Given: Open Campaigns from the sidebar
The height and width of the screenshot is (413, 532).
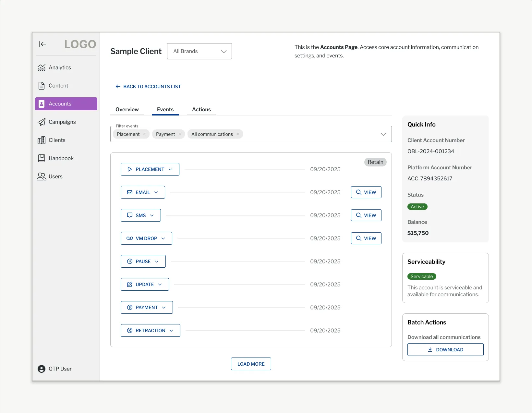Looking at the screenshot, I should 66,122.
